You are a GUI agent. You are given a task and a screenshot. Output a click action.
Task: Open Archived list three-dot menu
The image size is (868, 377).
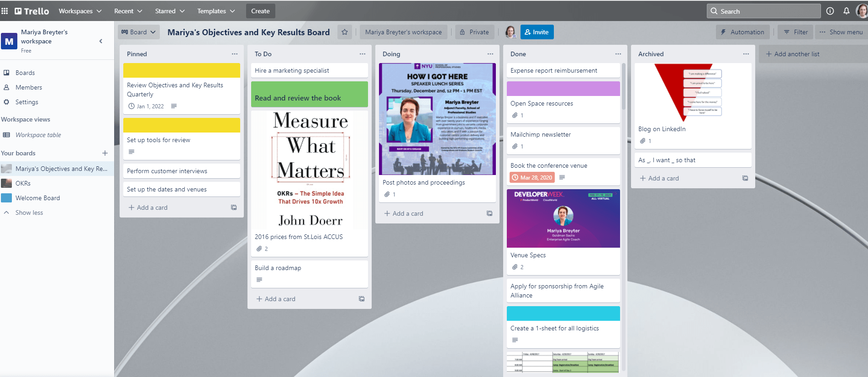click(746, 54)
